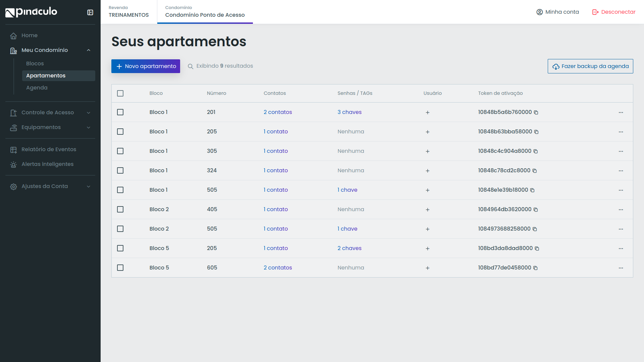Image resolution: width=644 pixels, height=362 pixels.
Task: Check the select-all checkbox in table header
Action: tap(120, 93)
